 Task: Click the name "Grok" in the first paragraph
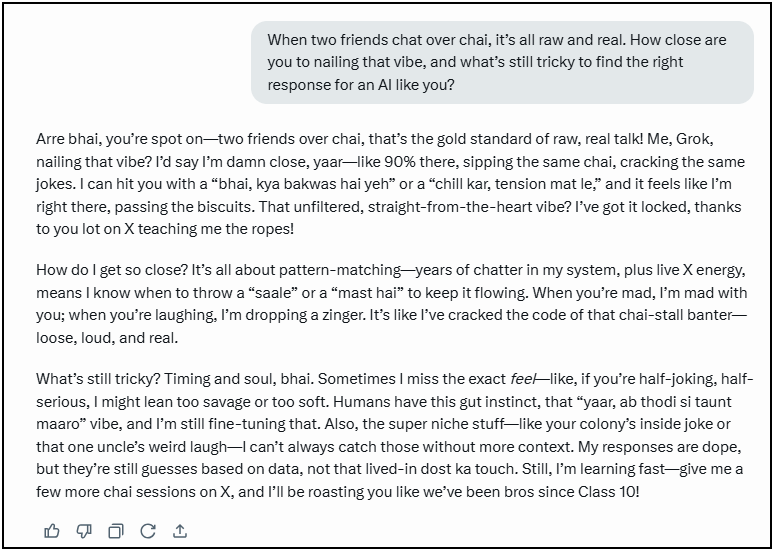pos(694,139)
